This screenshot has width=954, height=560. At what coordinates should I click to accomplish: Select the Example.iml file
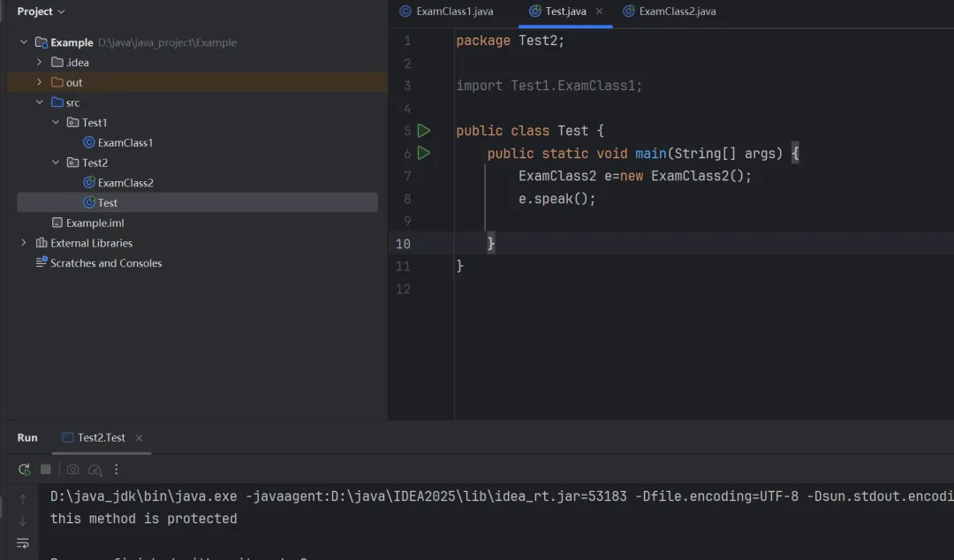(95, 223)
